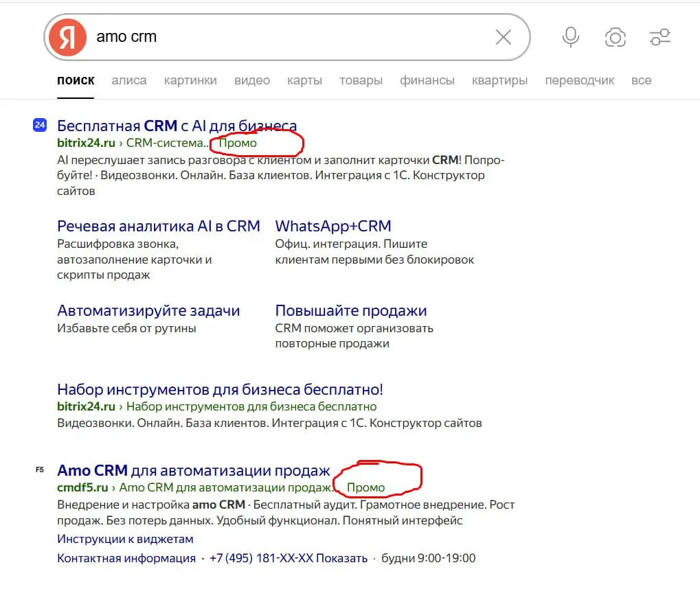Click 'Избавьте себя от рутины' text
700x589 pixels.
[x=126, y=328]
